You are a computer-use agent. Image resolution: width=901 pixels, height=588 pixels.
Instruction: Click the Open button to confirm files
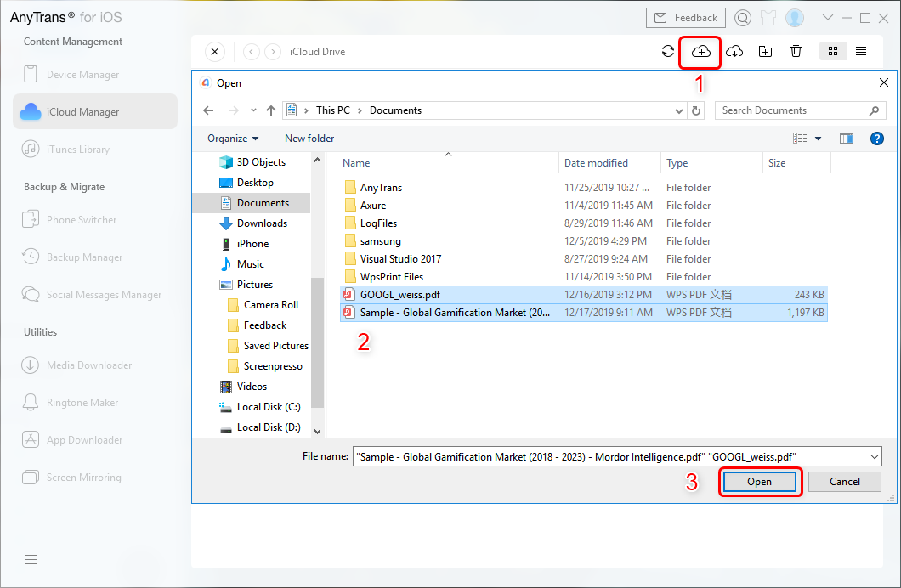point(759,481)
